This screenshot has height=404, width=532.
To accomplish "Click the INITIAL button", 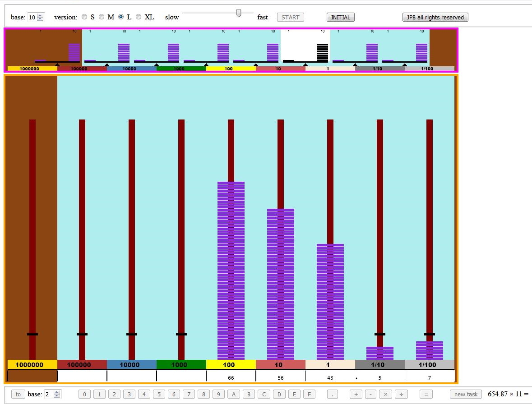I will pos(340,17).
